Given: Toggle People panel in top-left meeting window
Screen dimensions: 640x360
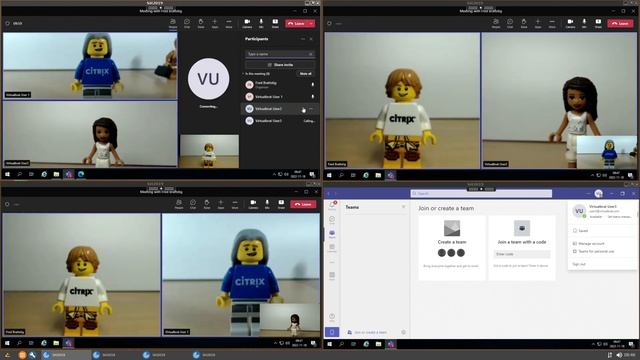Looking at the screenshot, I should coord(173,23).
